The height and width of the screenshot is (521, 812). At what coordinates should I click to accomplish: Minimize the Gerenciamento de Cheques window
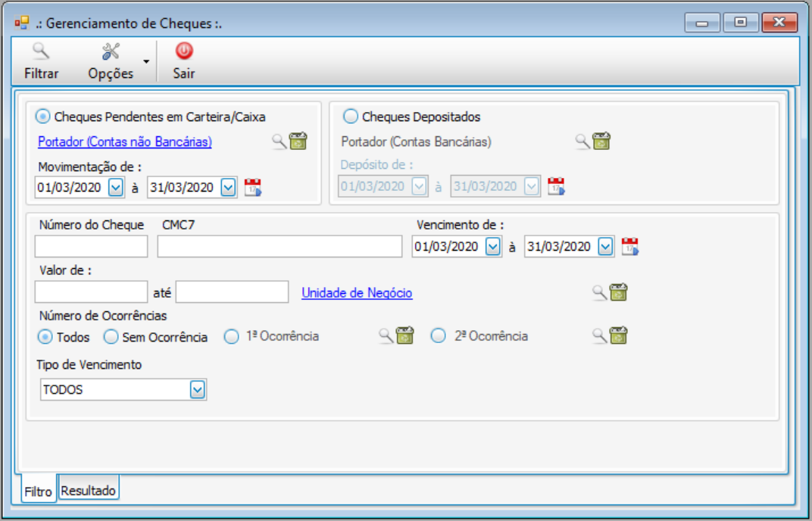click(702, 23)
